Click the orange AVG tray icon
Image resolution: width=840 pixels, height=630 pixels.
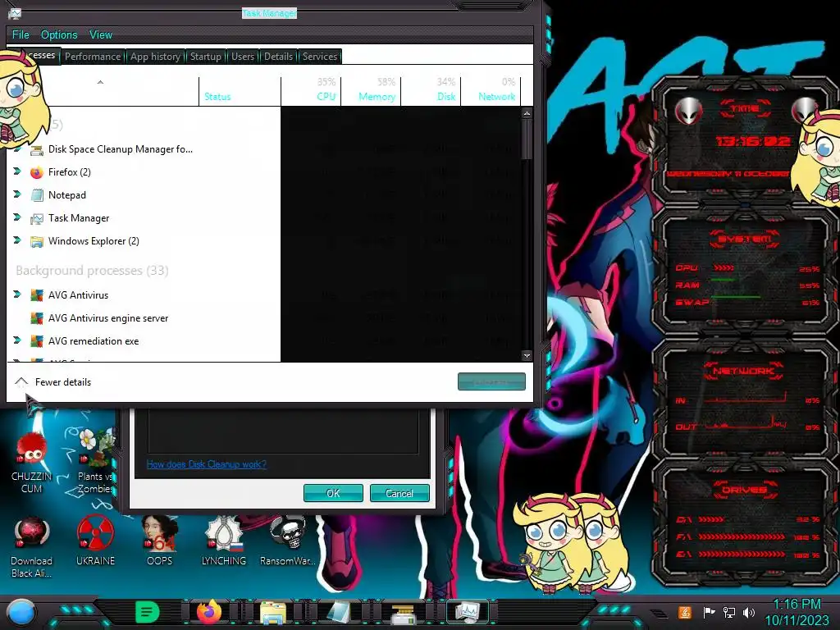click(x=684, y=612)
